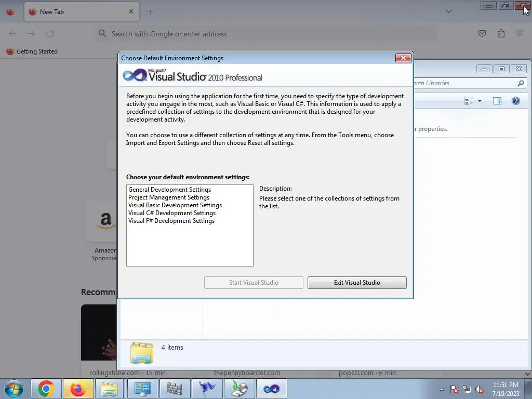Select Visual Basic Development Settings

point(175,205)
